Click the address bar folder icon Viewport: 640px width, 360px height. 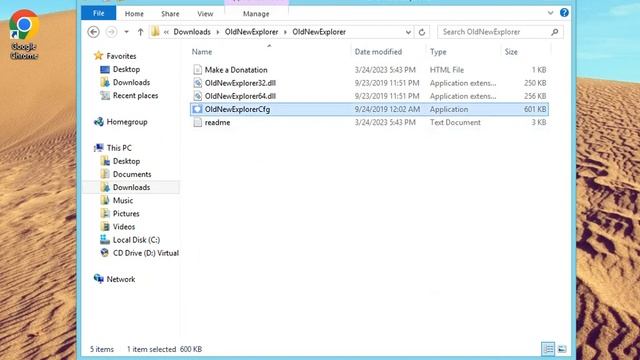point(155,32)
